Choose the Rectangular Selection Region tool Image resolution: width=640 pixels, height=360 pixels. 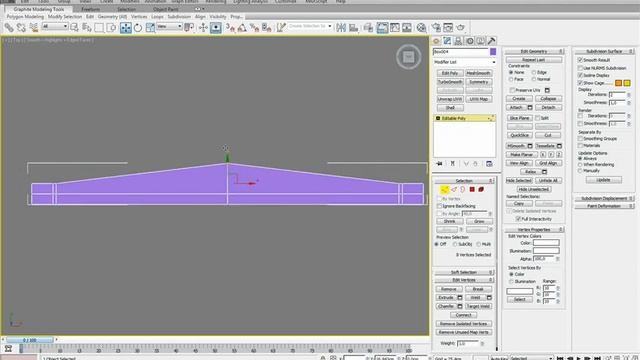pyautogui.click(x=99, y=27)
